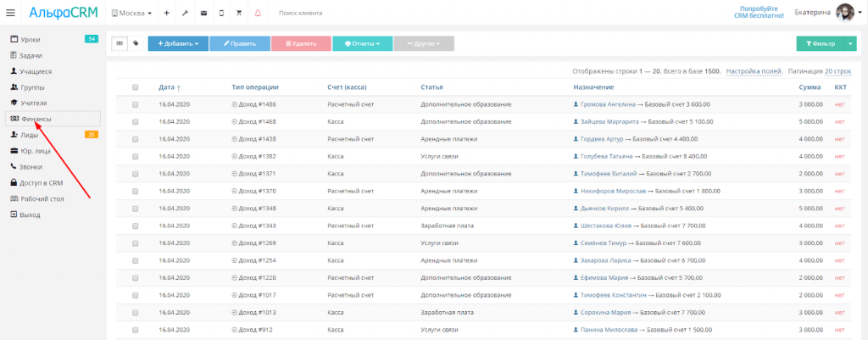
Task: Expand the Отчеты reports dropdown
Action: pos(362,43)
